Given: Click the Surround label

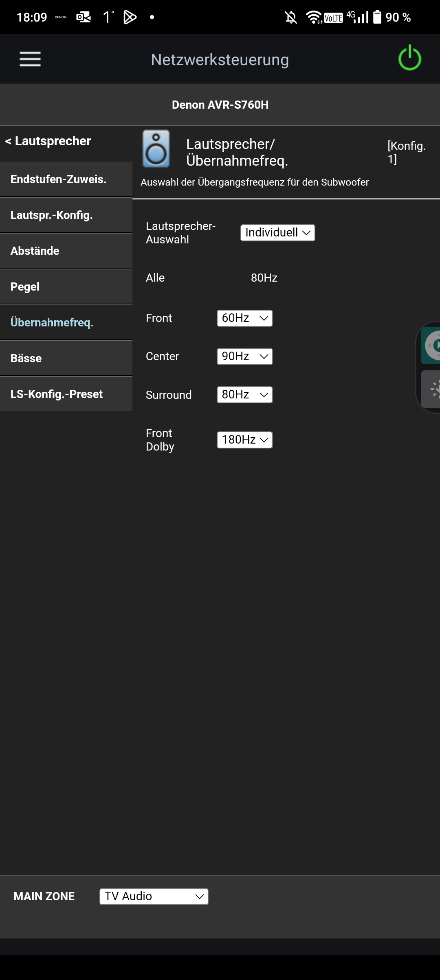Looking at the screenshot, I should click(169, 395).
